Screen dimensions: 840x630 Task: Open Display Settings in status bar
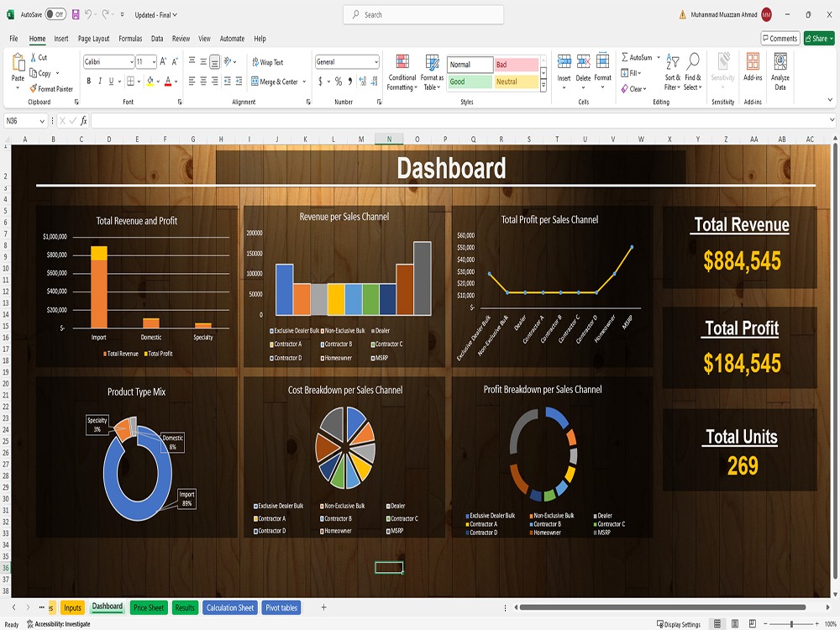678,624
